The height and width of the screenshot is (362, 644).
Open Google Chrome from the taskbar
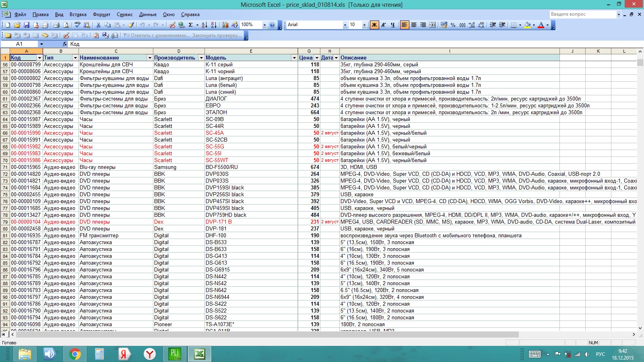(74, 354)
